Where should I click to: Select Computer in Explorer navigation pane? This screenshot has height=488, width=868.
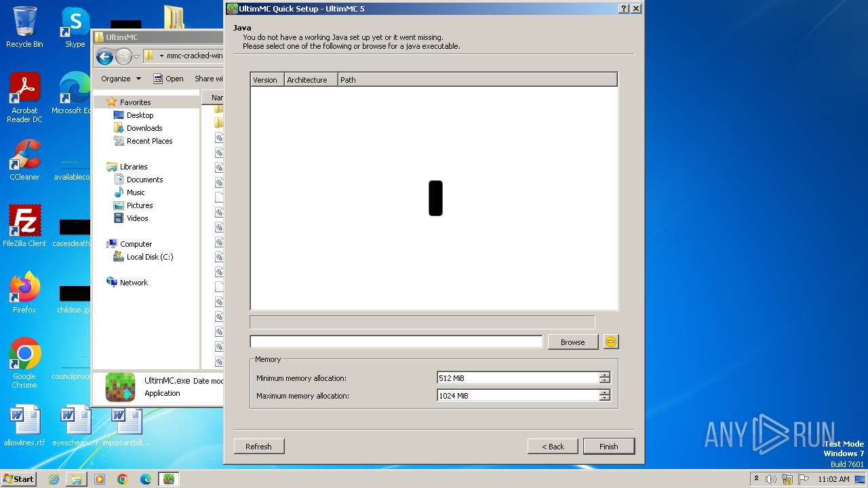136,244
